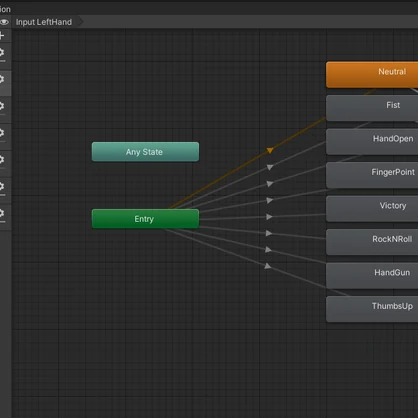Screen dimensions: 418x418
Task: Click the transition arrow leading to ThumbsUp
Action: click(268, 266)
